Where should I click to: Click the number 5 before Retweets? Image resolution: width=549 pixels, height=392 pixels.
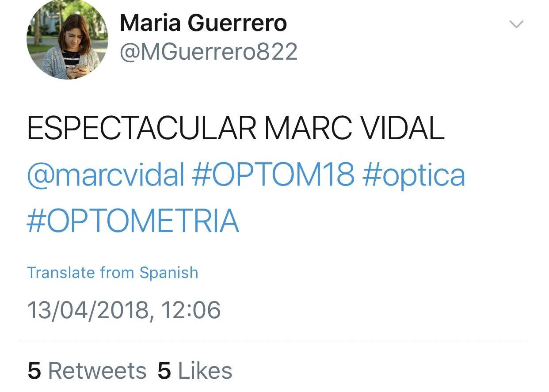click(34, 371)
